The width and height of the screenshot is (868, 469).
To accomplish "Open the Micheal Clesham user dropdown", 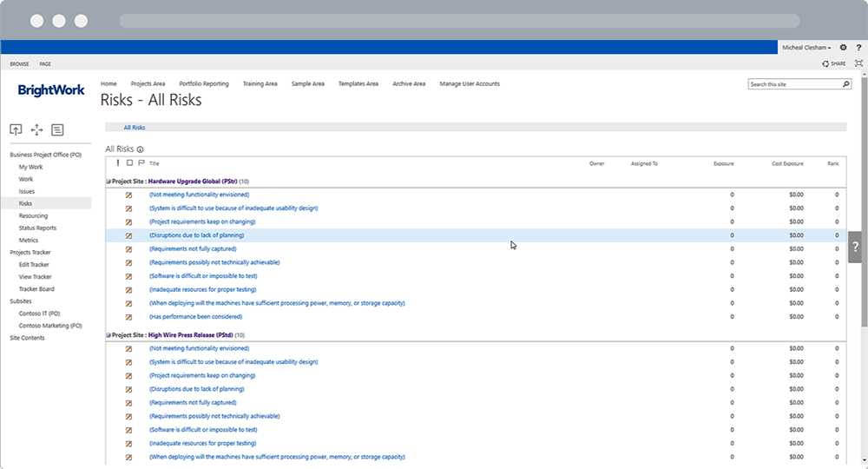I will tap(806, 48).
